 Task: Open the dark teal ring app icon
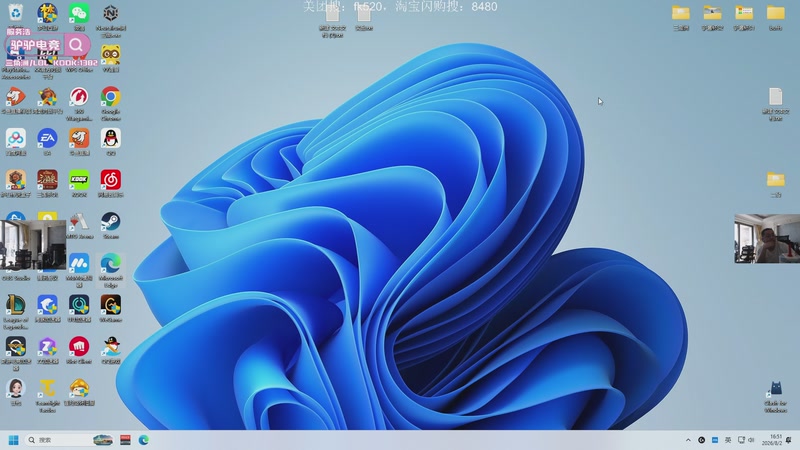(x=79, y=305)
